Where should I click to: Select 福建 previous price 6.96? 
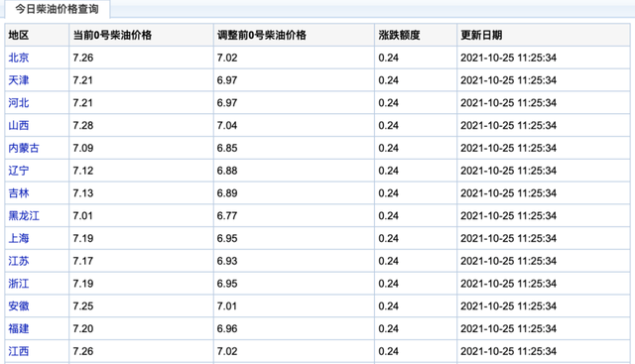227,328
